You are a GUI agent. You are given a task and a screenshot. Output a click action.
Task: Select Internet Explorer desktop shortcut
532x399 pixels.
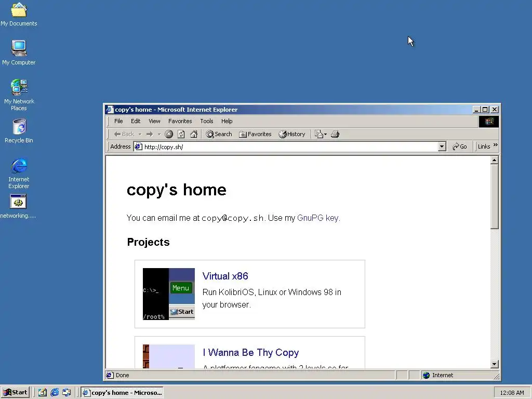pos(19,173)
